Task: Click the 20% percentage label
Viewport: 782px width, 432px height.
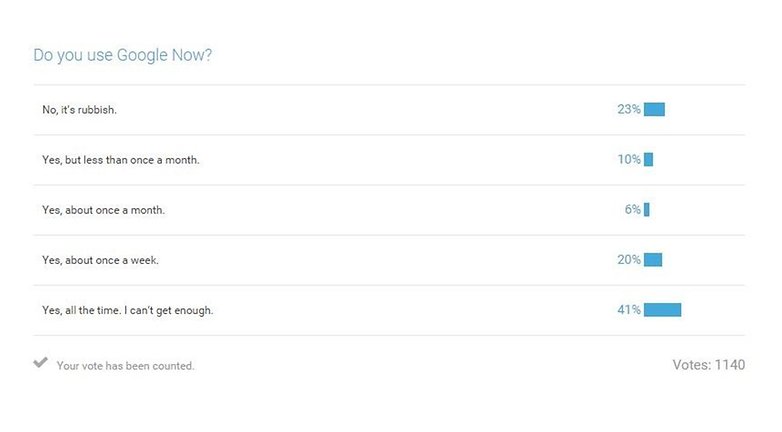Action: pyautogui.click(x=629, y=259)
